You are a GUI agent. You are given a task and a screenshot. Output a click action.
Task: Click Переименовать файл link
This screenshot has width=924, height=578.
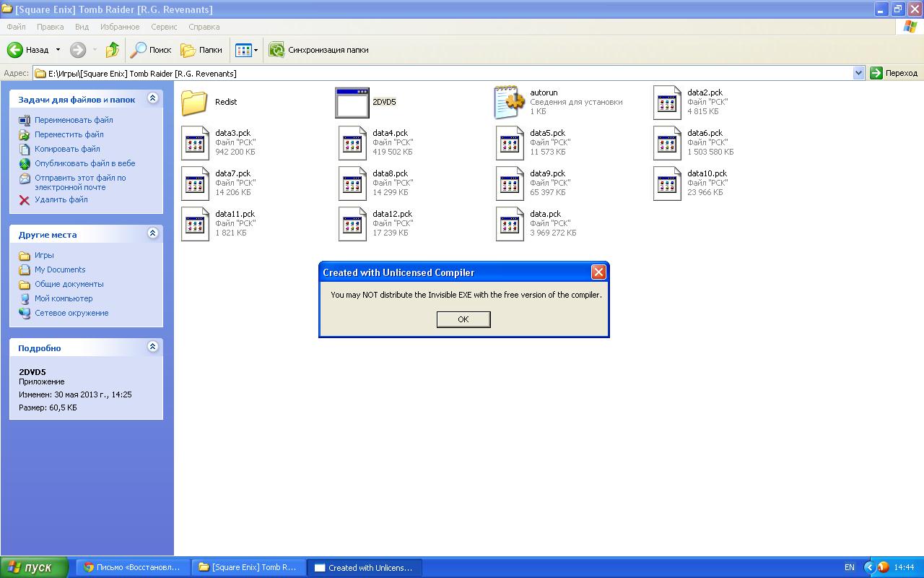74,120
